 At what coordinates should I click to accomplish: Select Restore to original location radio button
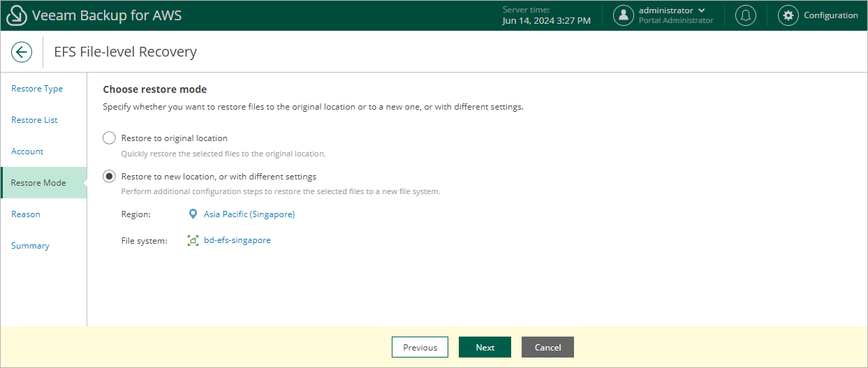pos(109,138)
